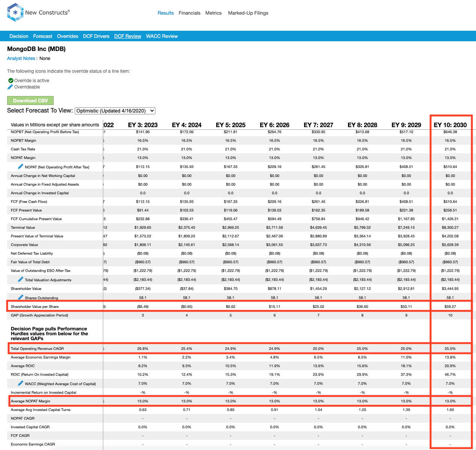Click the $4,202.08 Present Value of Terminal Value cell
476x450 pixels.
point(450,236)
